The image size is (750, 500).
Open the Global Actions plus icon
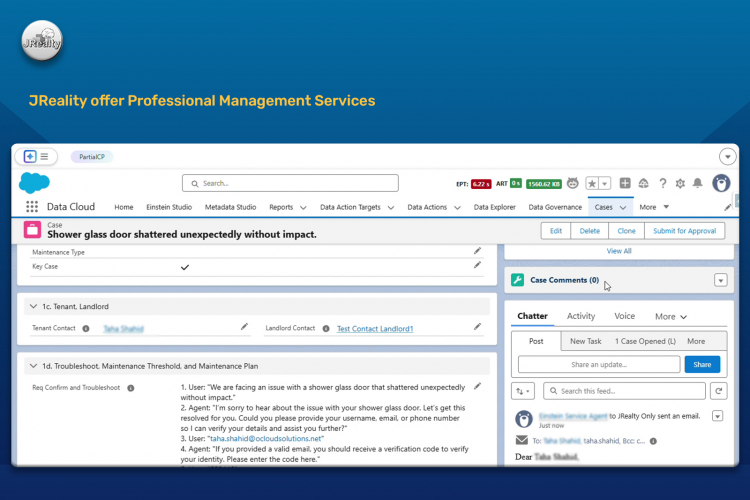[625, 183]
